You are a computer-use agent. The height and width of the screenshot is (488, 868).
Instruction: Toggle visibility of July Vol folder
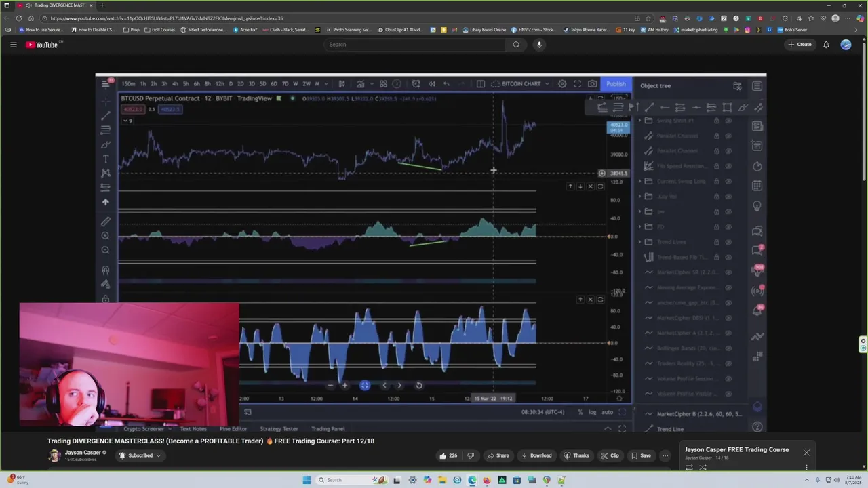(x=728, y=197)
